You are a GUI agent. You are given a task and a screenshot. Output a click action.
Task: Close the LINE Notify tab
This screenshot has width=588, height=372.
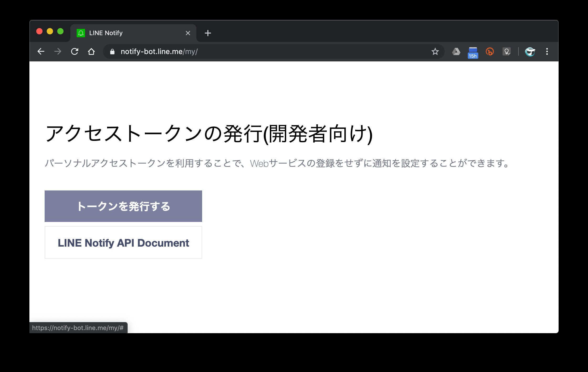click(x=188, y=33)
